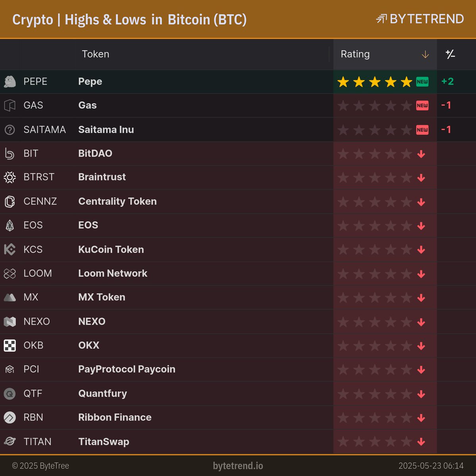
Task: Click the EOS token logo icon
Action: pos(10,225)
